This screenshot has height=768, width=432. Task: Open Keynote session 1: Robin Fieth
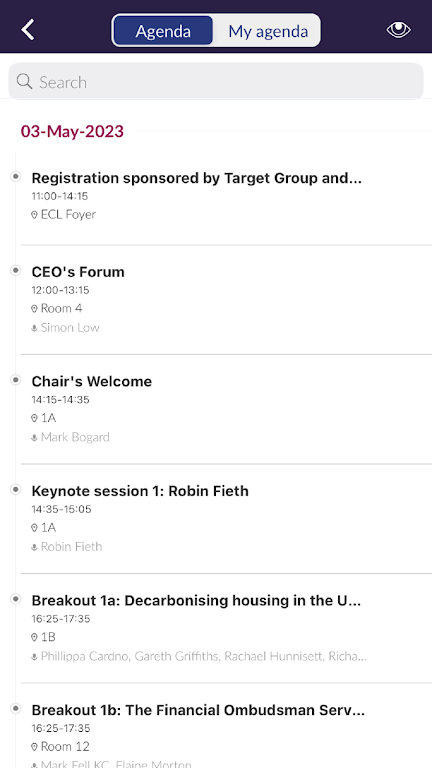click(226, 519)
